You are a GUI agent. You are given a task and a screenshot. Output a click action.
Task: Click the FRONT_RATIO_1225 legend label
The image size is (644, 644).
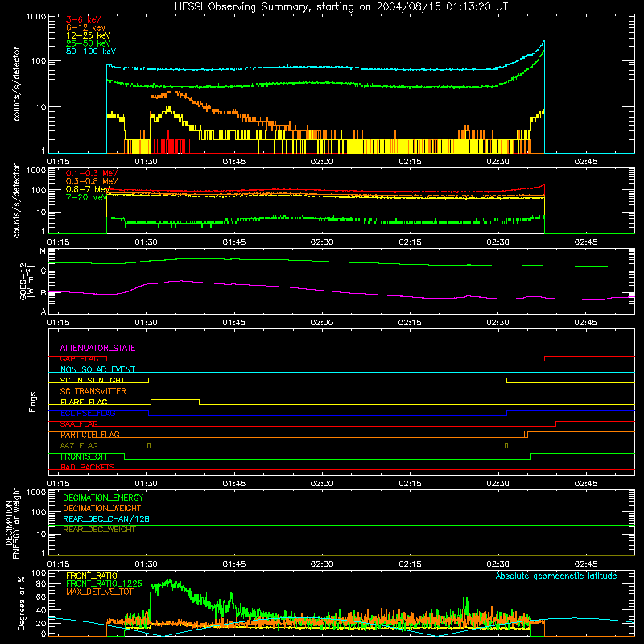[104, 584]
